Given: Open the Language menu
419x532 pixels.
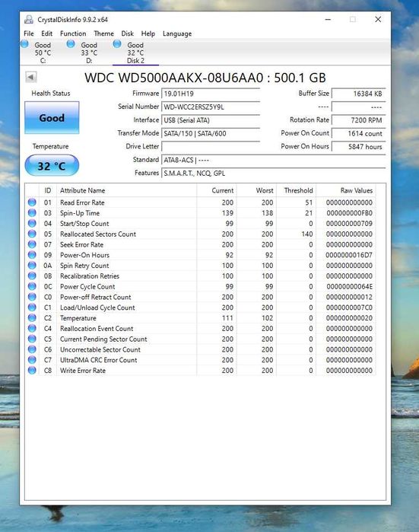Looking at the screenshot, I should tap(177, 33).
